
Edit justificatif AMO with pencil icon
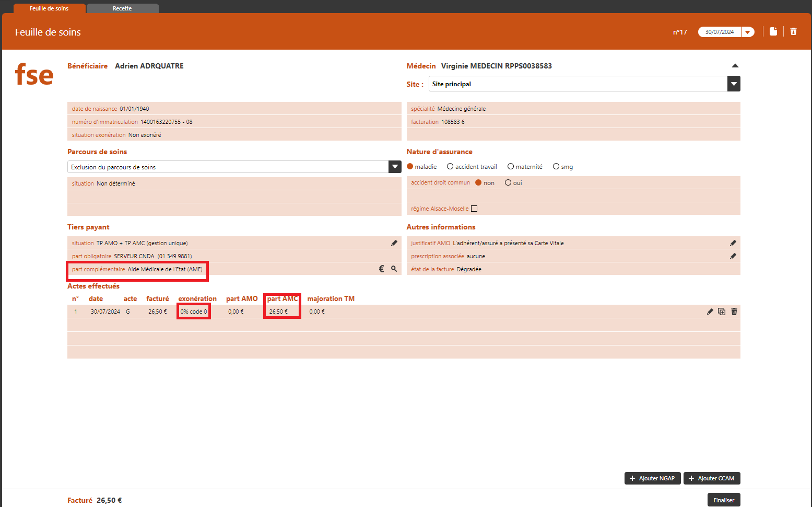733,243
